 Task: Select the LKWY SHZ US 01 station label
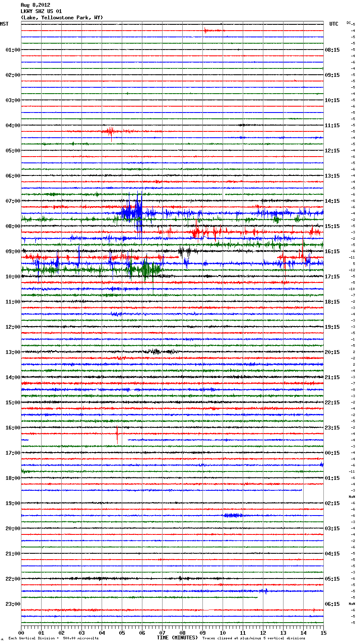(x=41, y=11)
